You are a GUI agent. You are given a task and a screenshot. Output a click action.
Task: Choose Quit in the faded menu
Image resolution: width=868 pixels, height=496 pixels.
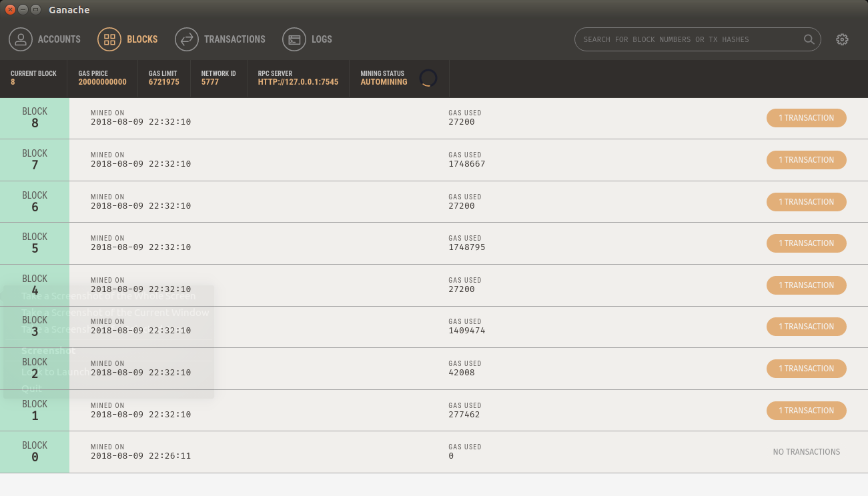pyautogui.click(x=31, y=388)
